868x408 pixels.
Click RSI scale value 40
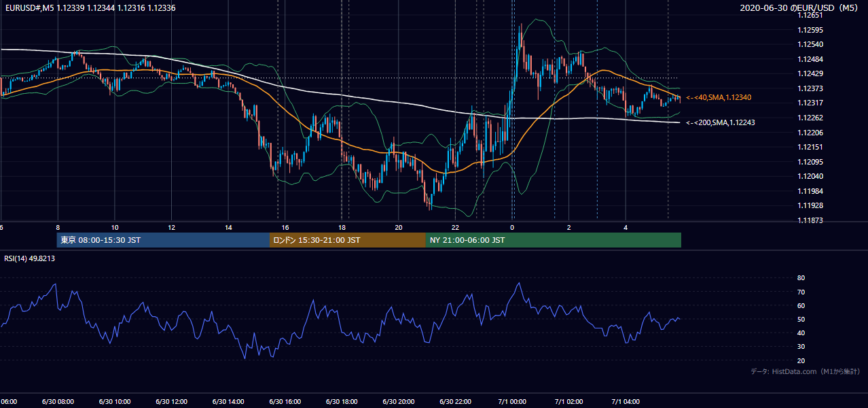tap(801, 333)
